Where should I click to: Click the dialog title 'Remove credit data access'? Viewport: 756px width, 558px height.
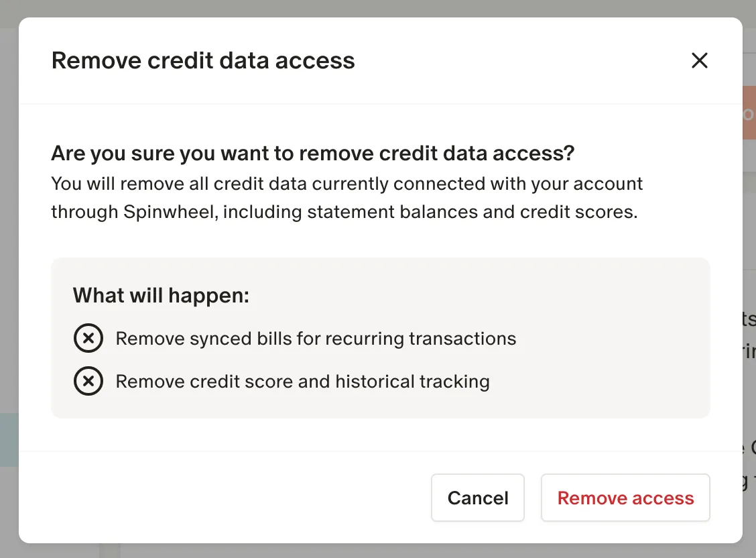203,61
